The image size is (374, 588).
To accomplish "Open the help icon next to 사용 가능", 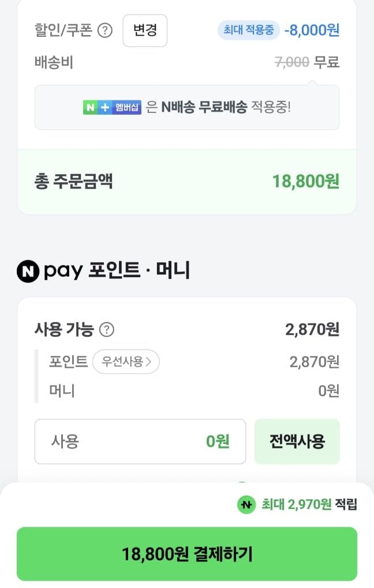I will coord(107,330).
